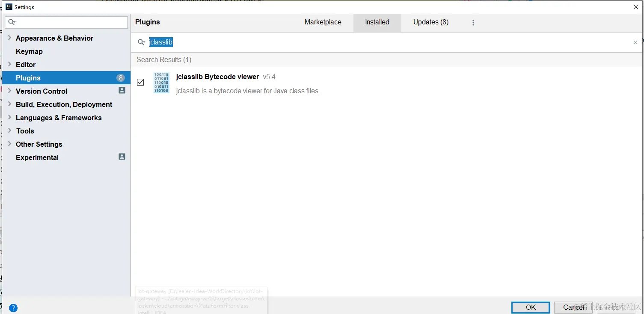Click the v5.4 version label
The height and width of the screenshot is (314, 644).
click(x=269, y=77)
